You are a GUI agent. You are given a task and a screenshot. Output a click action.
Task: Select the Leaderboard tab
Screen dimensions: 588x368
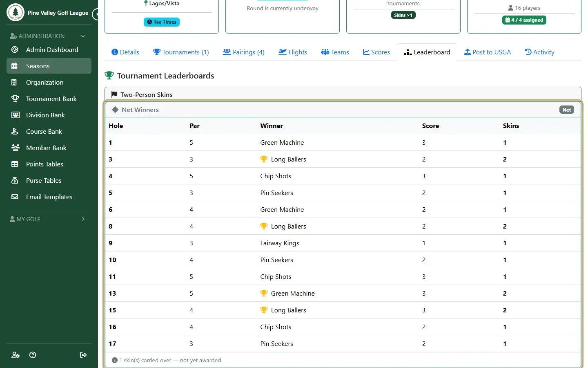(x=427, y=52)
